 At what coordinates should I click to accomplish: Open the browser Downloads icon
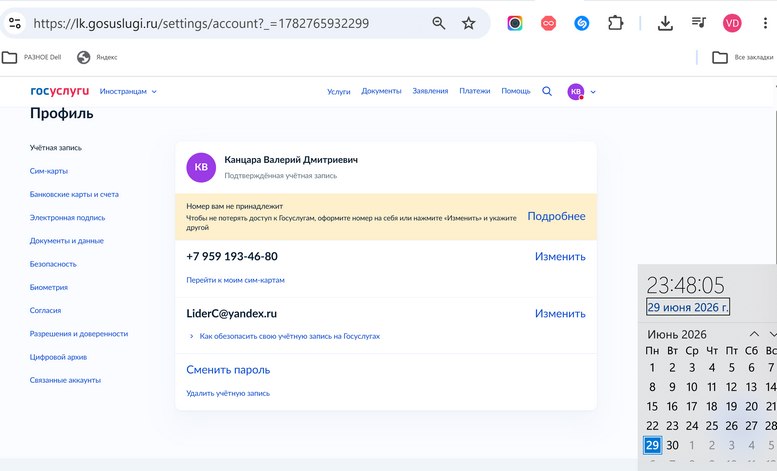click(x=665, y=23)
